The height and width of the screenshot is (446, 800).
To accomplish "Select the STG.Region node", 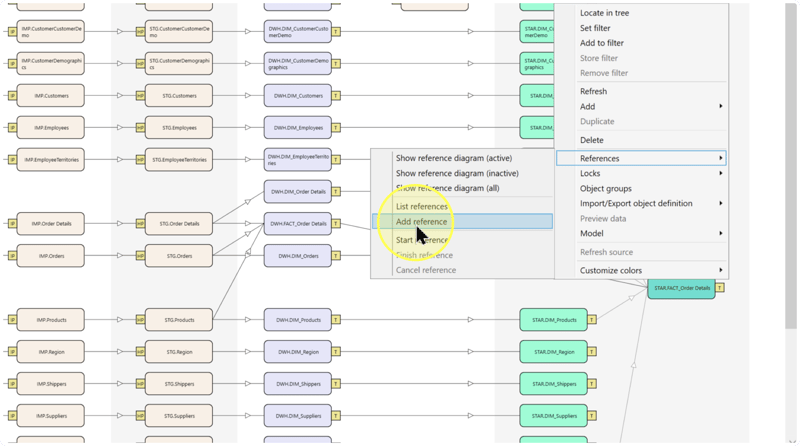I will pyautogui.click(x=179, y=352).
